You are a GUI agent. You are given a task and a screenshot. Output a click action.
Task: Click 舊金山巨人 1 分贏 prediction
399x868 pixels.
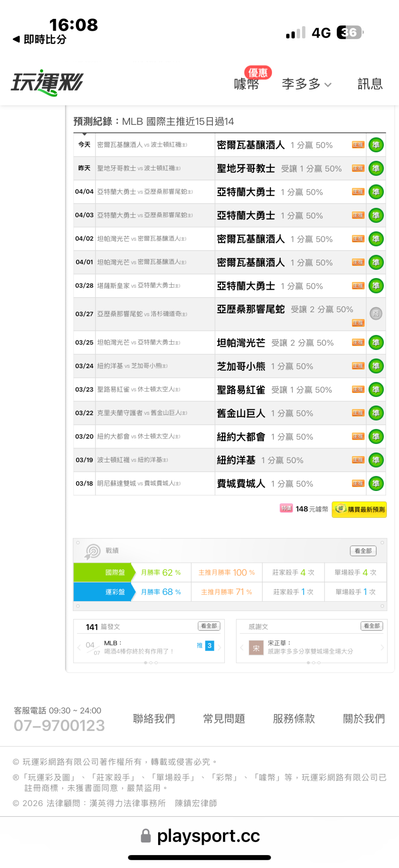265,413
